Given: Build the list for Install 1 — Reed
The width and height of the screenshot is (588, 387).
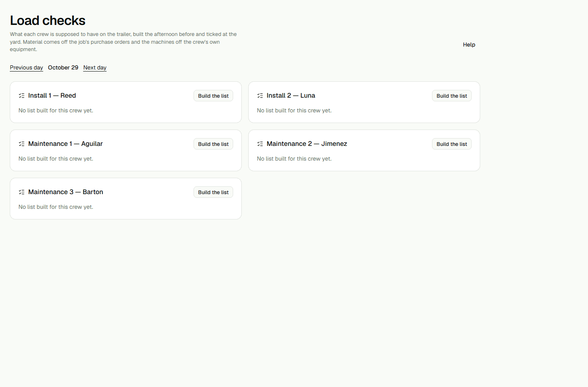Looking at the screenshot, I should 213,96.
